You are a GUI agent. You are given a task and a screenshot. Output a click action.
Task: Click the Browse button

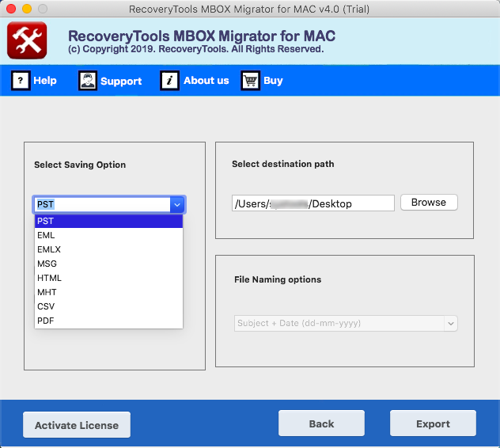429,203
